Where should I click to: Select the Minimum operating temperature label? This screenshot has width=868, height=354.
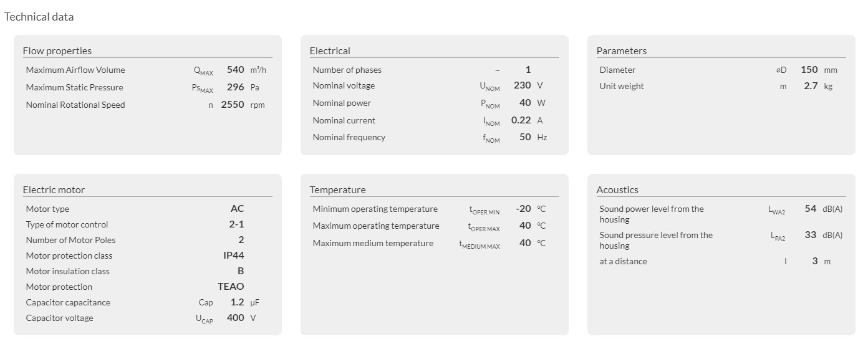click(x=375, y=209)
